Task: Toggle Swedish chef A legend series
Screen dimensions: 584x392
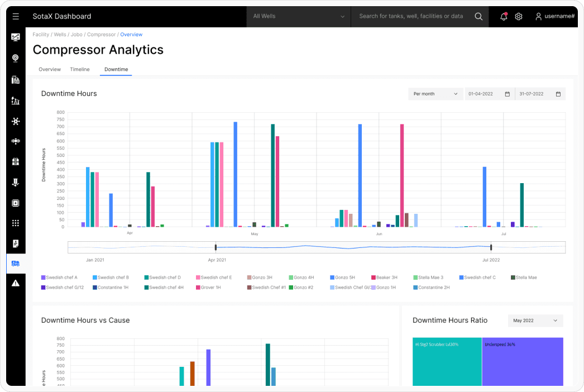Action: [59, 278]
